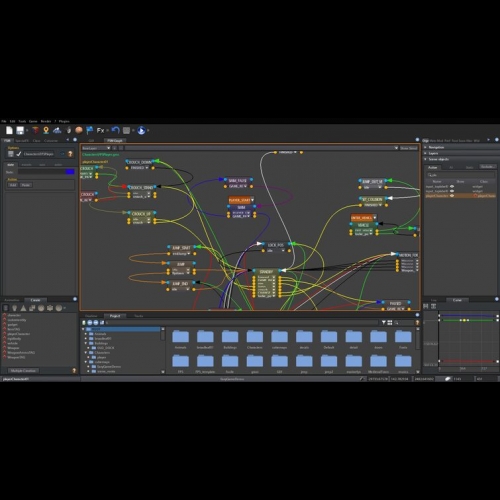Click the filter funnel icon in the project browser
The width and height of the screenshot is (500, 500).
[x=384, y=322]
